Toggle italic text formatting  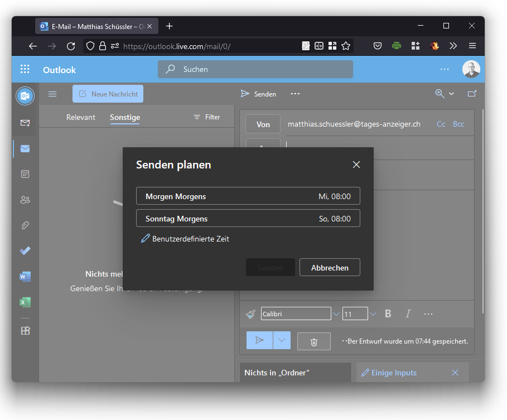coord(408,314)
